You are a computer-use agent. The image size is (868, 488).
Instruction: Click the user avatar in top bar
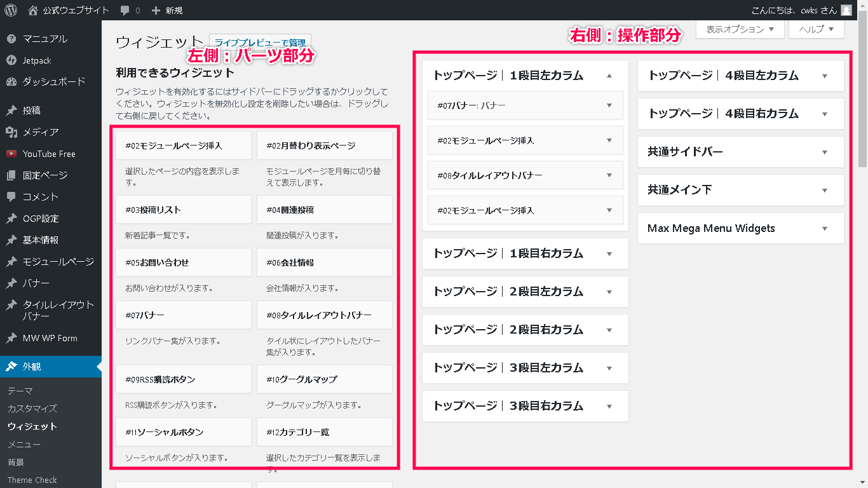(846, 10)
